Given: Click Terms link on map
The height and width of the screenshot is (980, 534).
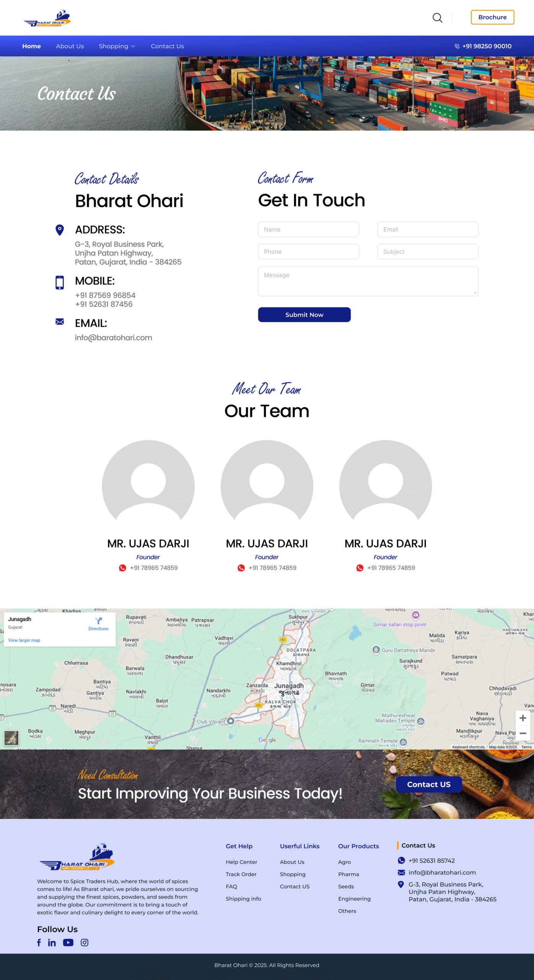Looking at the screenshot, I should click(526, 747).
